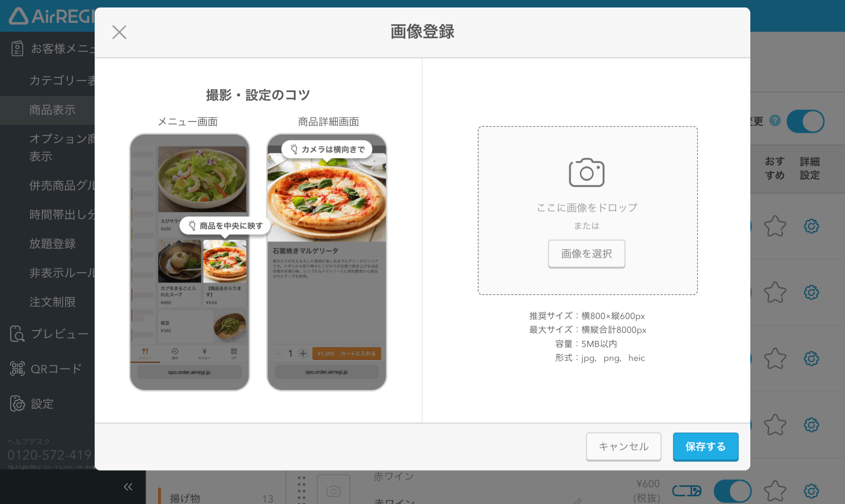The width and height of the screenshot is (845, 504).
Task: Close the image registration dialog with X
Action: [119, 32]
